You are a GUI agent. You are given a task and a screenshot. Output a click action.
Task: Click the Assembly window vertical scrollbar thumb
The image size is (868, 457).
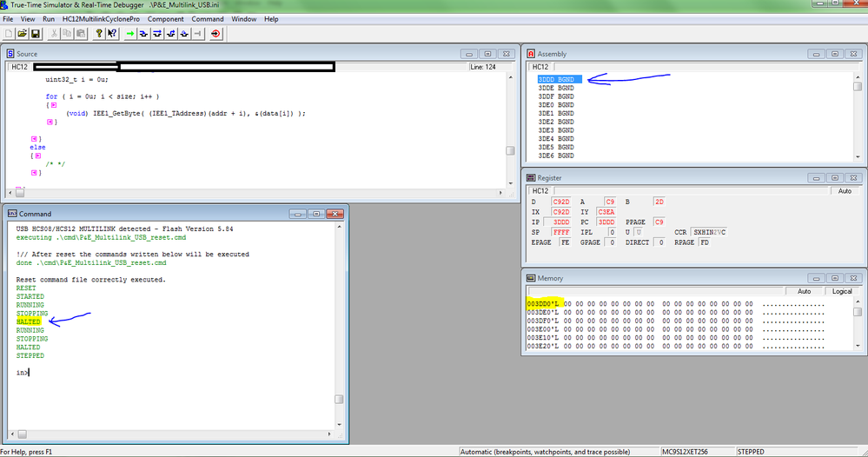coord(858,86)
